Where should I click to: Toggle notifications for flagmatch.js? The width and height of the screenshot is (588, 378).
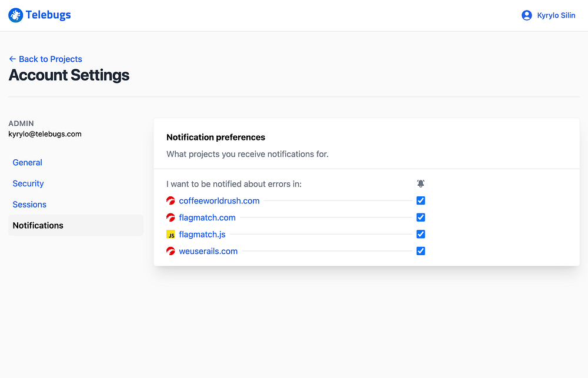420,234
